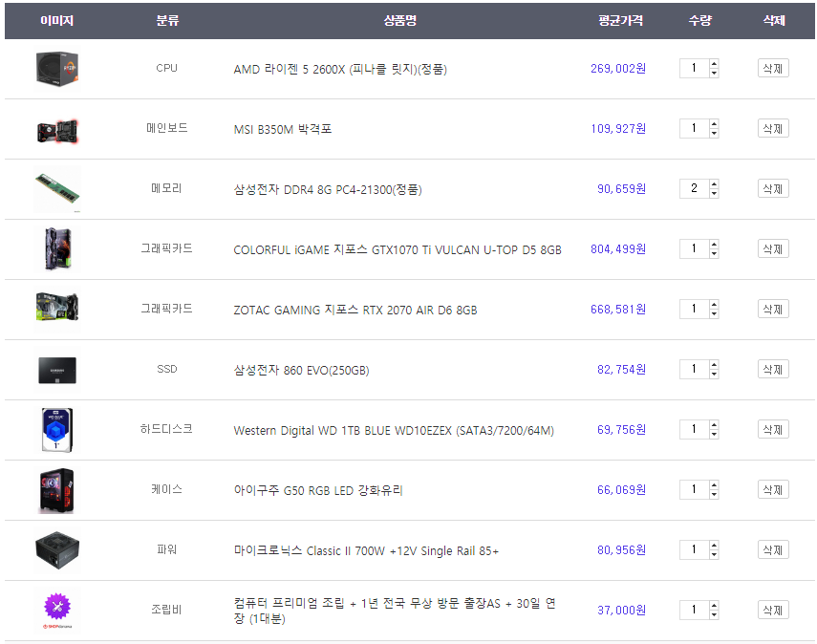Decrease quantity of 삼성전자 DDR4 memory
Screen dimensions: 817x644
[714, 193]
